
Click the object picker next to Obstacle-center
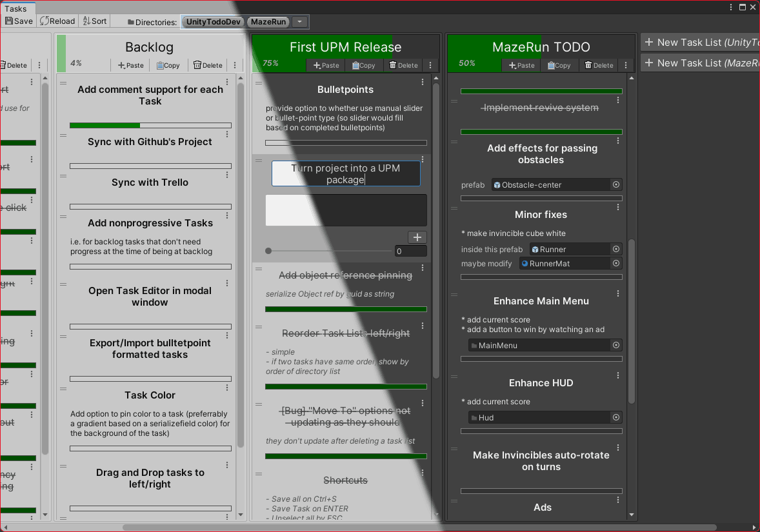pos(615,185)
